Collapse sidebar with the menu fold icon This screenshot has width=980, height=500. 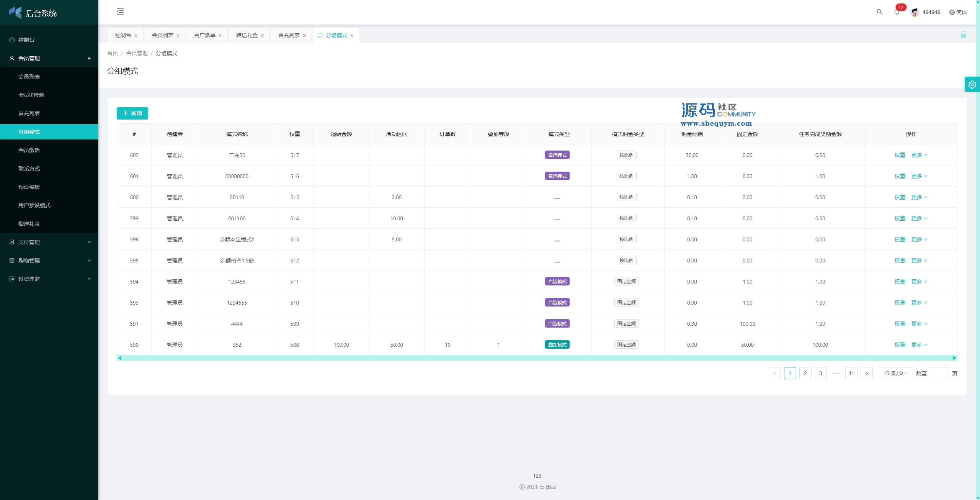click(120, 12)
